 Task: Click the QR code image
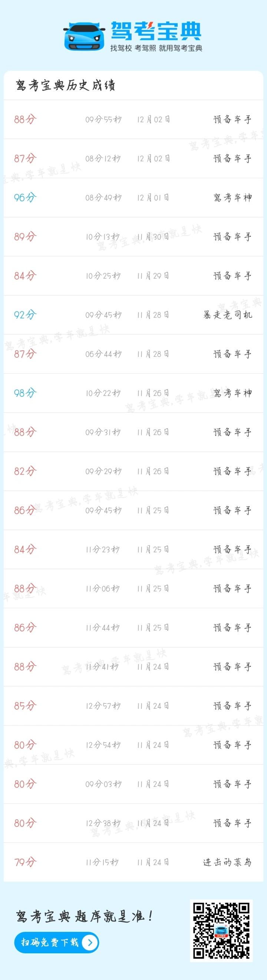click(221, 930)
